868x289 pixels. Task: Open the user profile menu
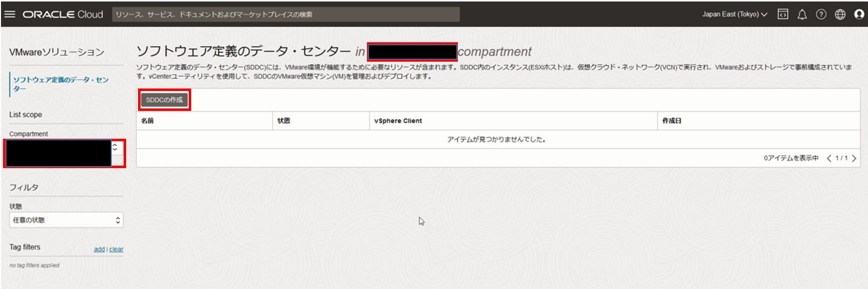click(x=859, y=14)
